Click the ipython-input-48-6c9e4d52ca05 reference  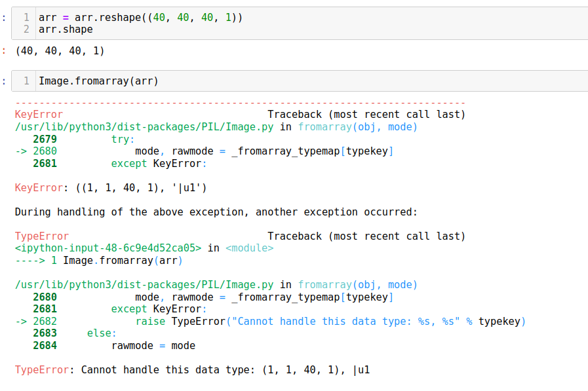click(x=108, y=248)
